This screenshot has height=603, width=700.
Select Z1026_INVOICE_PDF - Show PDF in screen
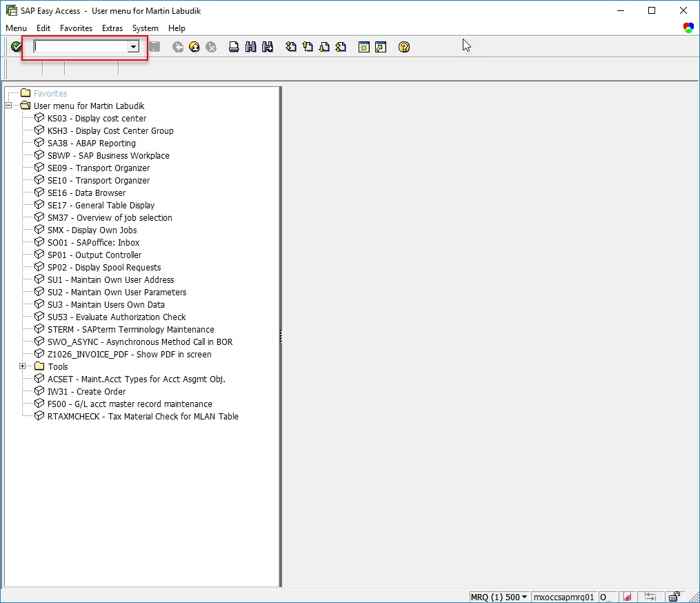pyautogui.click(x=130, y=355)
